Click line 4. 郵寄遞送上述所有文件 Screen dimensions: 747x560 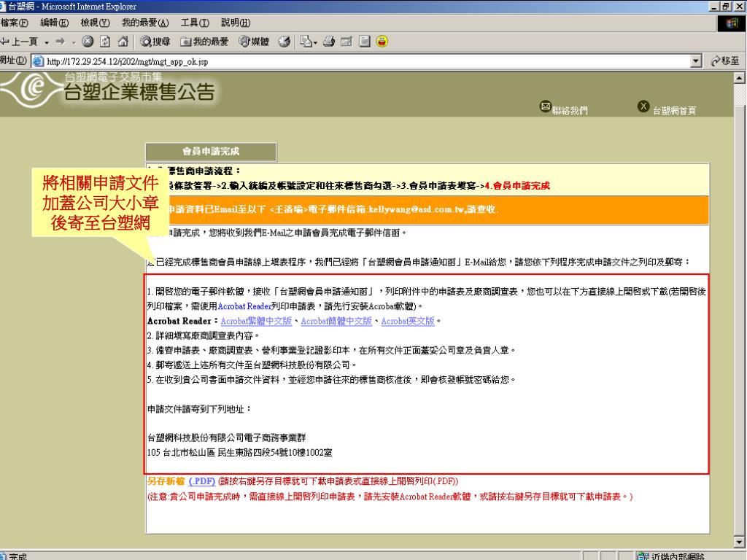[x=252, y=365]
